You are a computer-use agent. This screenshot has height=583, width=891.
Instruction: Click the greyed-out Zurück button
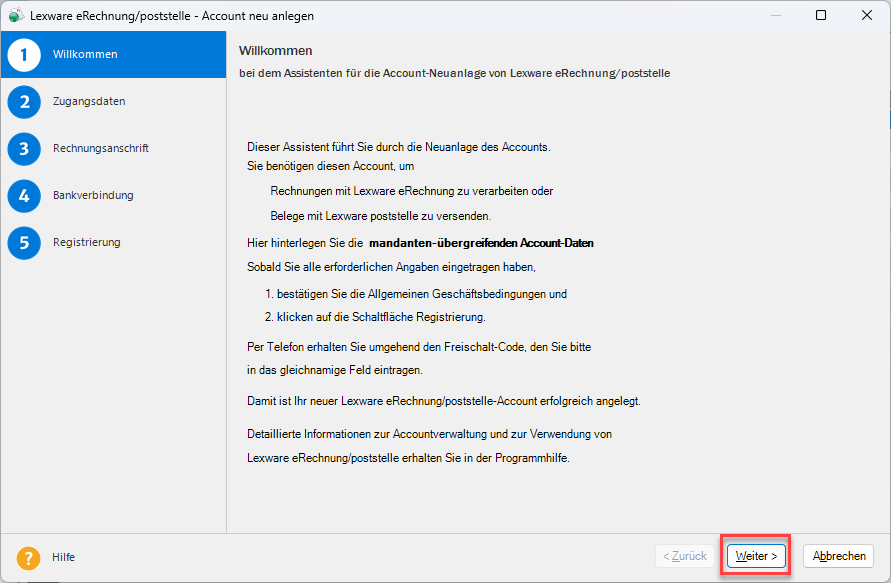[x=685, y=556]
